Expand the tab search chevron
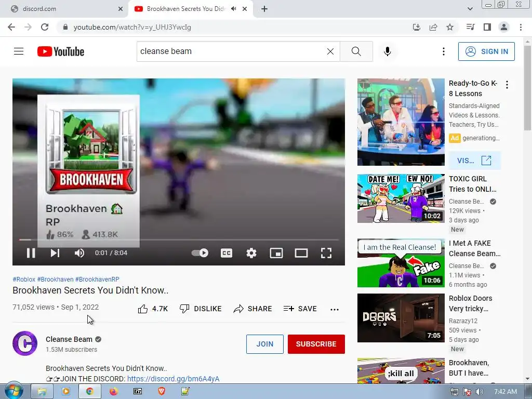 [x=470, y=9]
